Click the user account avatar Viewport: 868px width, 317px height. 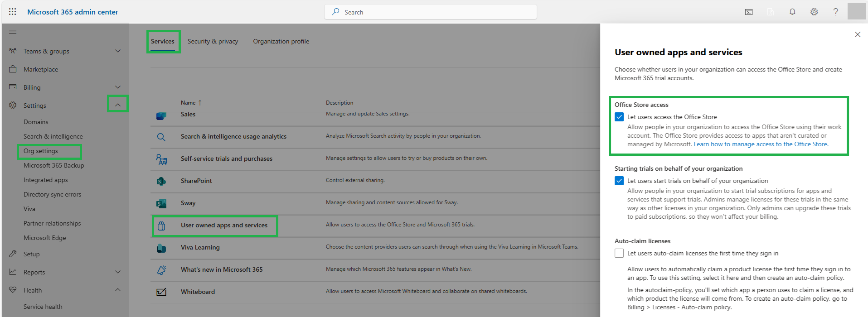pyautogui.click(x=857, y=11)
